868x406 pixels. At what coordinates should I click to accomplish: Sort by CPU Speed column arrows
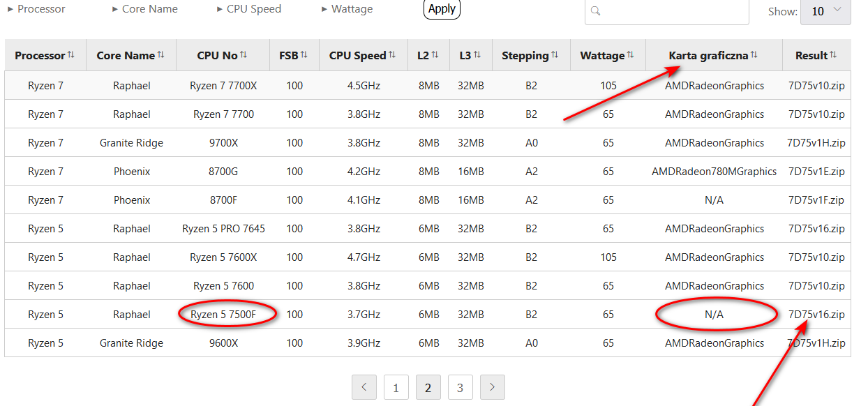coord(392,55)
